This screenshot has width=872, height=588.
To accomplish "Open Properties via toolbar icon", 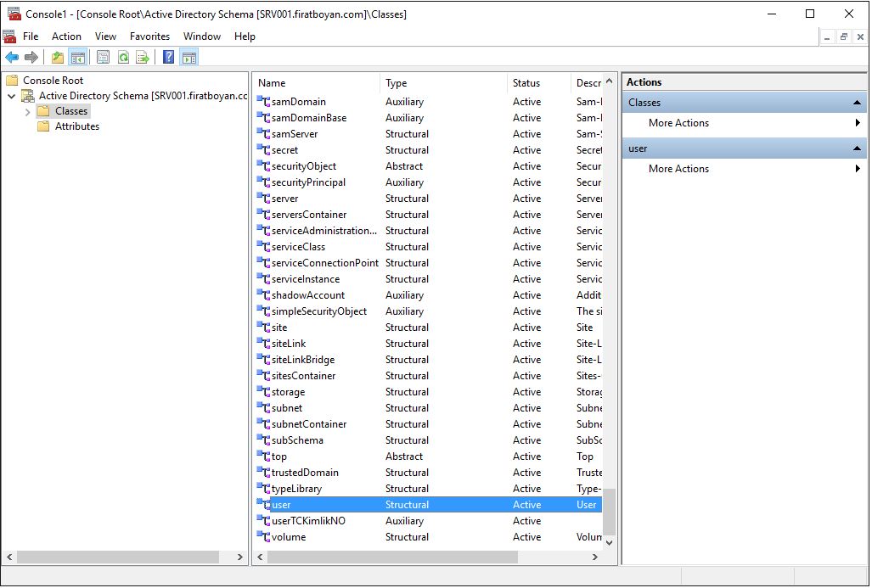I will (x=103, y=57).
